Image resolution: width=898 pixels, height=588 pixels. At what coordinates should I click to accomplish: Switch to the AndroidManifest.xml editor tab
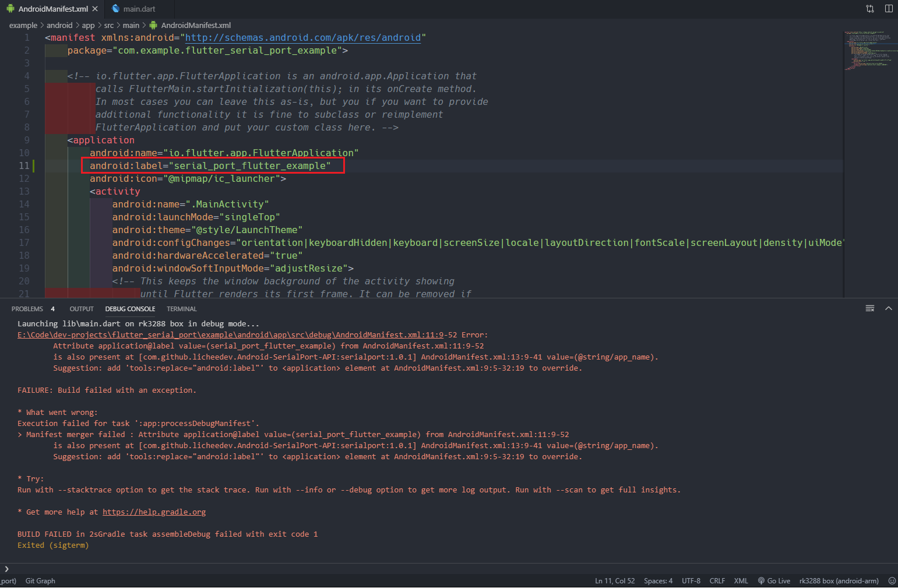pos(52,9)
